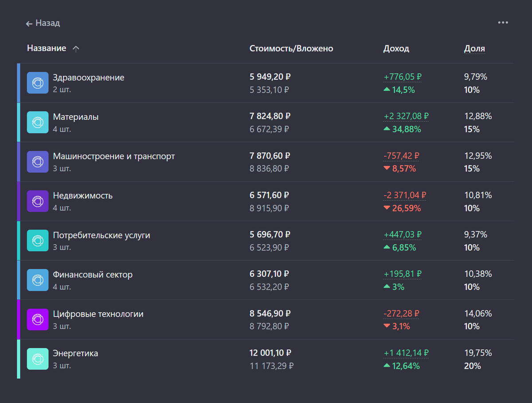
Task: Click the purple color bar beside Цифровые технологии
Action: click(19, 320)
